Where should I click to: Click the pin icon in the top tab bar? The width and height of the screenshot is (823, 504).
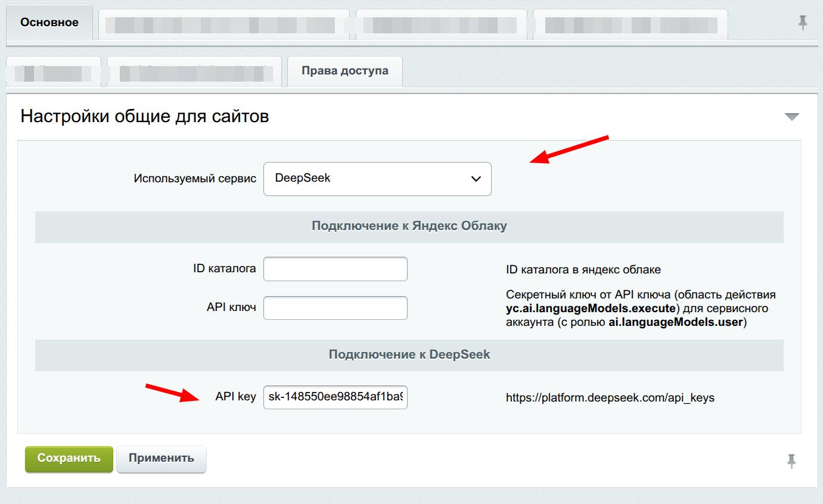tap(803, 23)
